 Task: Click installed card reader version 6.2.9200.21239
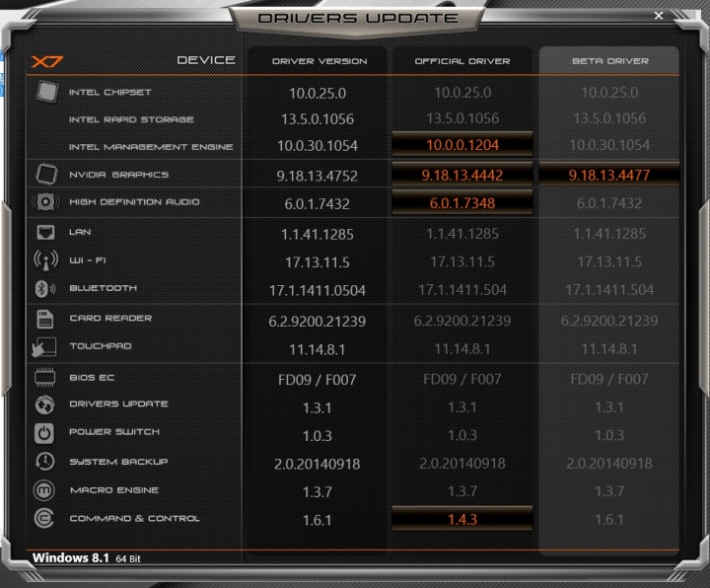[x=317, y=322]
